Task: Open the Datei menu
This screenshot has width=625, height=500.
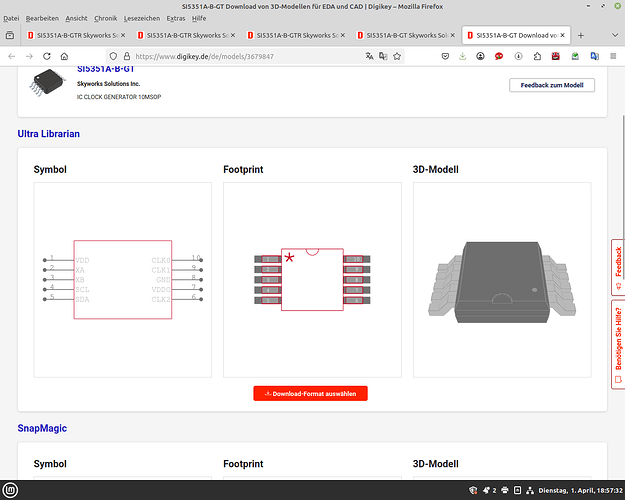Action: click(x=11, y=18)
